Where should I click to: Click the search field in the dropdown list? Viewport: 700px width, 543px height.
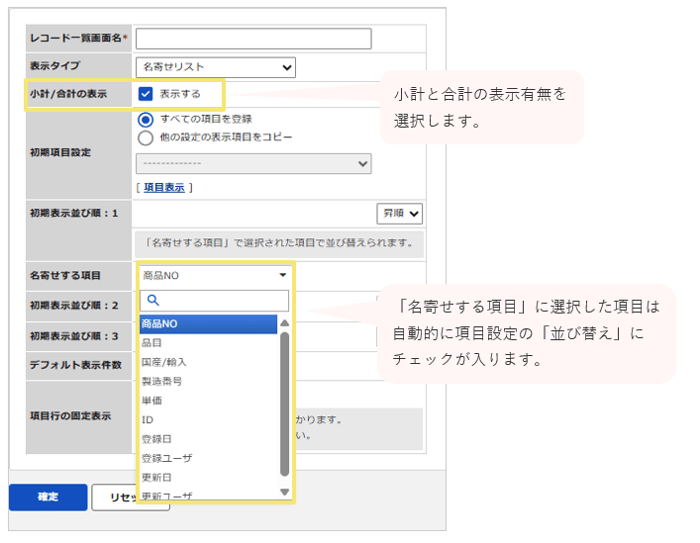pos(214,301)
